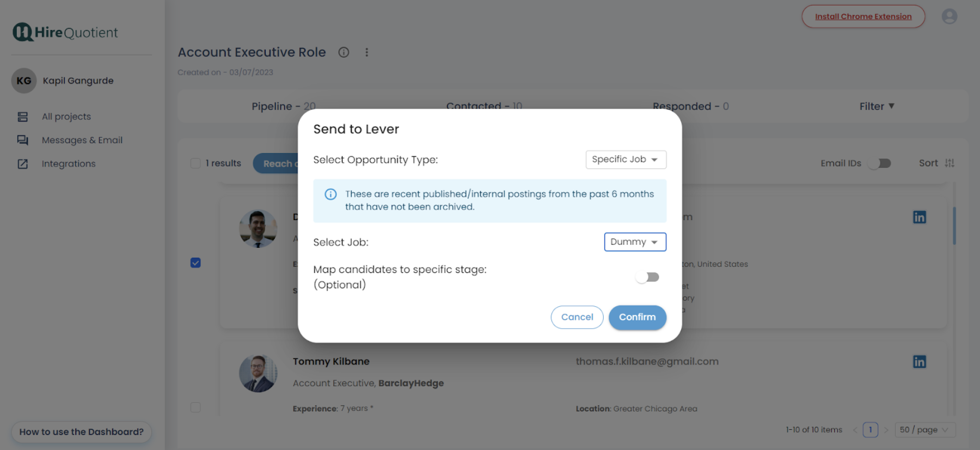The width and height of the screenshot is (980, 450).
Task: Click 'Account Executive, BarclayHedge' text
Action: 369,384
